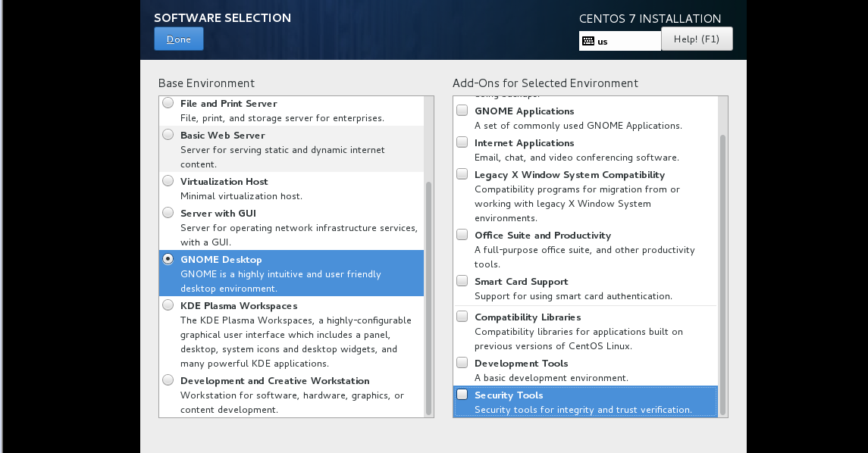Click 'Minimal virtualization host.' text
The width and height of the screenshot is (868, 453).
click(241, 195)
